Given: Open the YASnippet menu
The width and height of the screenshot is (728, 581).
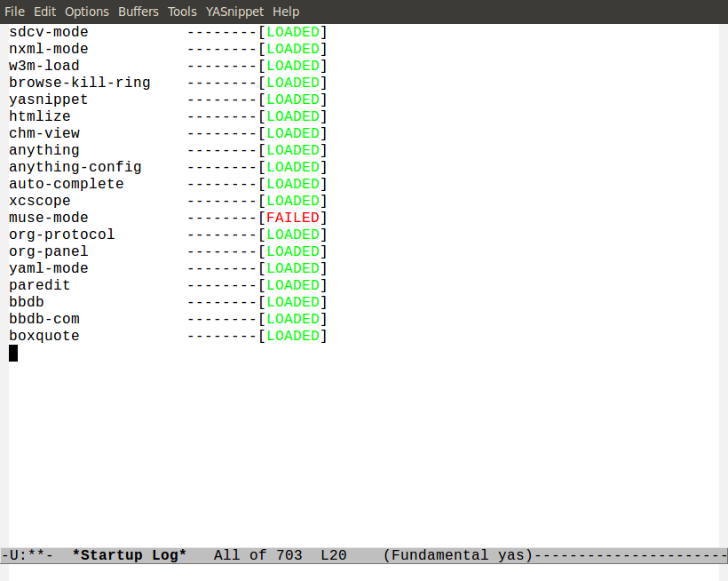Looking at the screenshot, I should tap(234, 12).
